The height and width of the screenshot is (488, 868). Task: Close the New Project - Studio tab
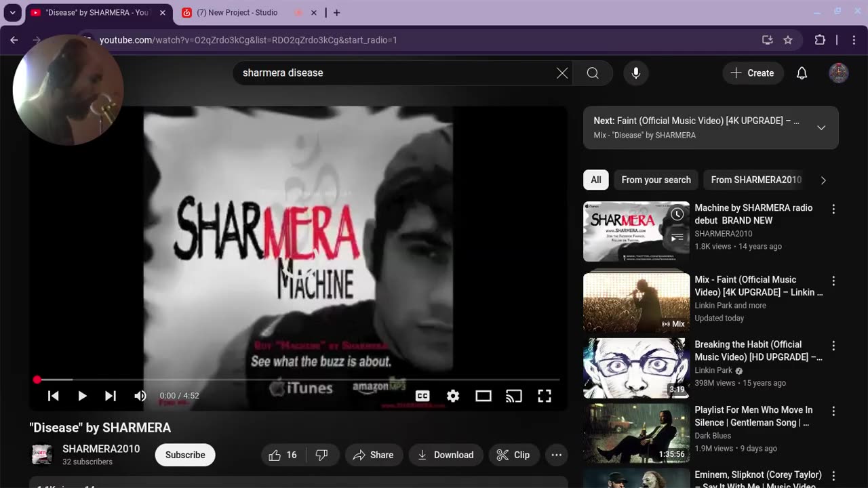coord(314,12)
